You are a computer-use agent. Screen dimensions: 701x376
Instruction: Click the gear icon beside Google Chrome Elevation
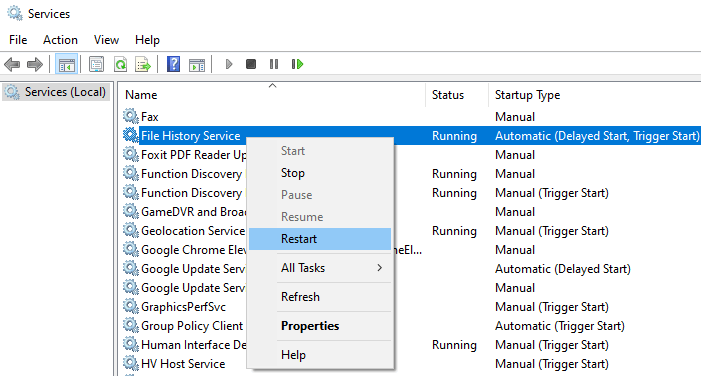click(131, 249)
